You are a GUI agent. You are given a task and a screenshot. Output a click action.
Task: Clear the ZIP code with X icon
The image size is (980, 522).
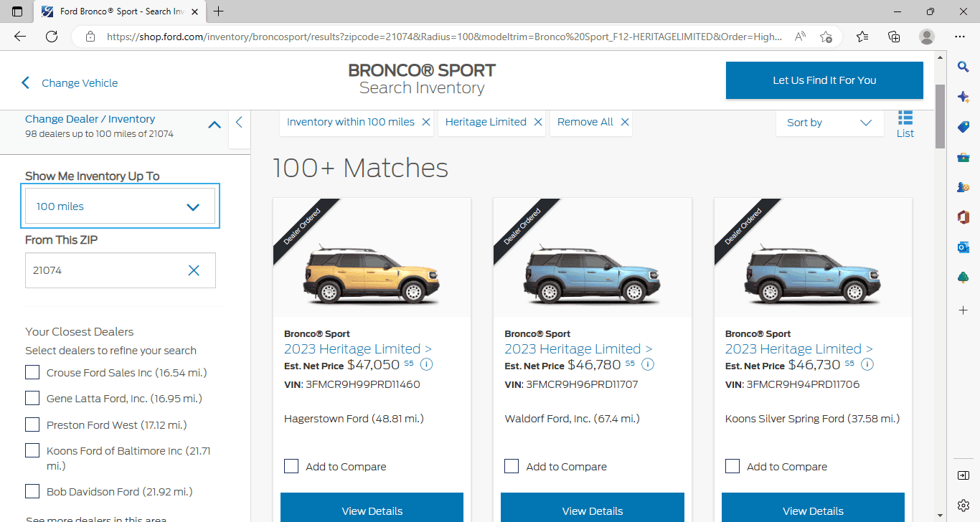pyautogui.click(x=194, y=270)
